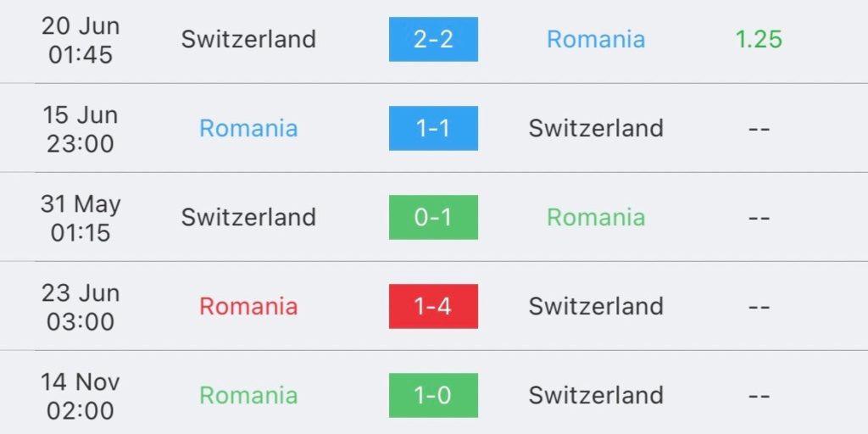Click the 14 Nov 02:00 date

click(x=81, y=396)
